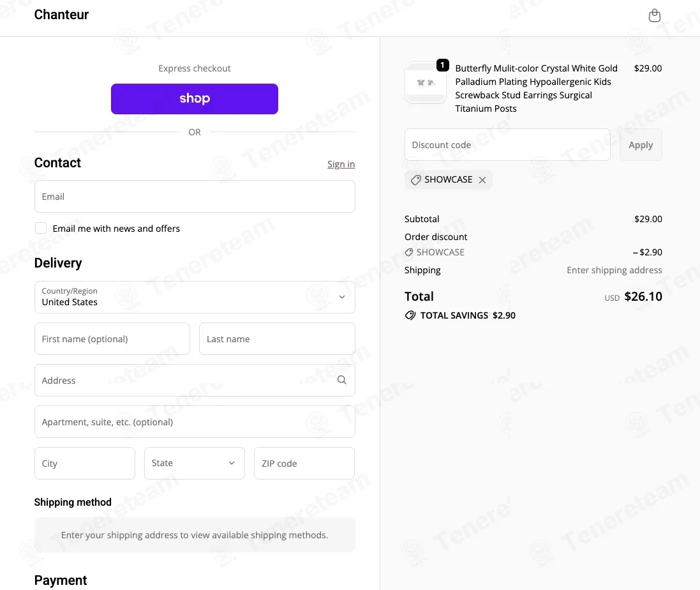Click the total savings tag icon
This screenshot has width=700, height=590.
pyautogui.click(x=410, y=315)
